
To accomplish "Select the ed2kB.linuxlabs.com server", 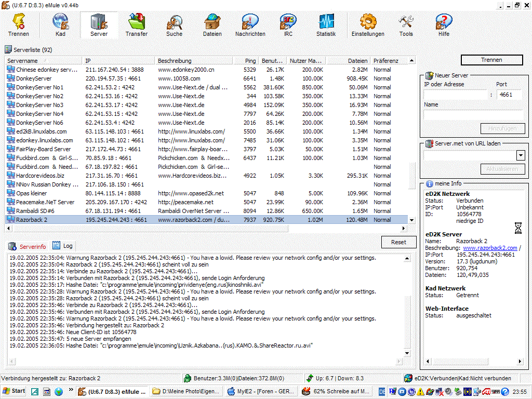I will coord(207,131).
